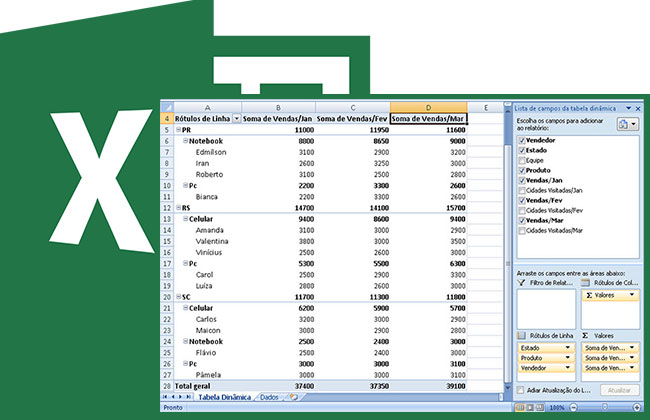Image resolution: width=650 pixels, height=420 pixels.
Task: Check the Cidades Visitadas/Fev field
Action: 522,211
